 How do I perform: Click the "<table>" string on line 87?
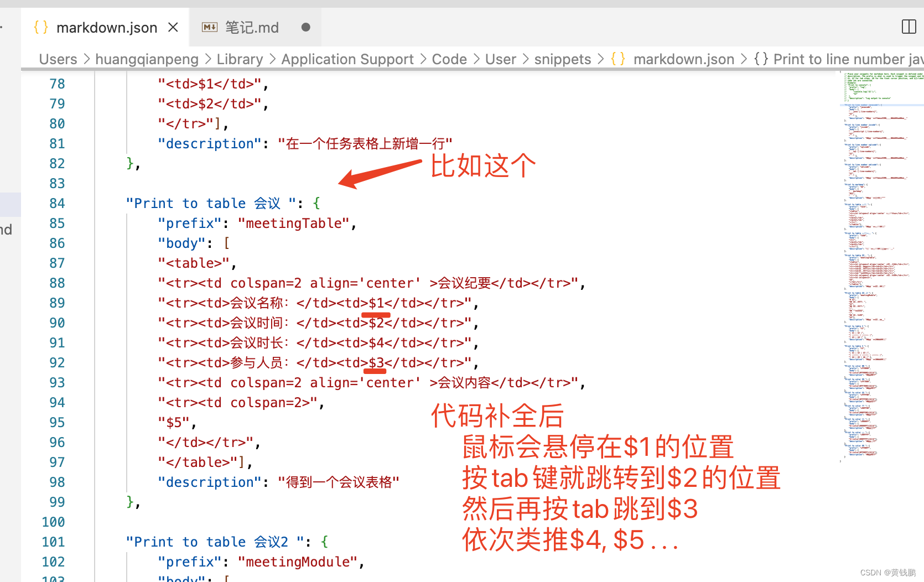click(x=194, y=263)
